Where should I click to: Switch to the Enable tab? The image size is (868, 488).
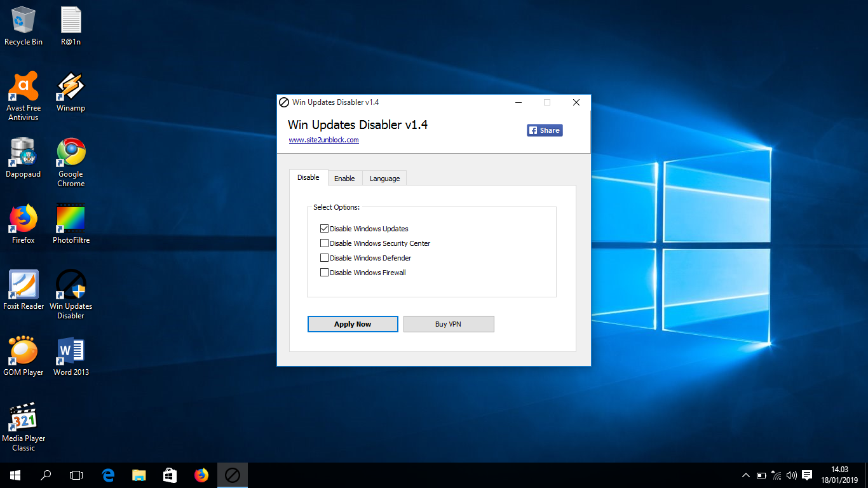click(x=344, y=178)
